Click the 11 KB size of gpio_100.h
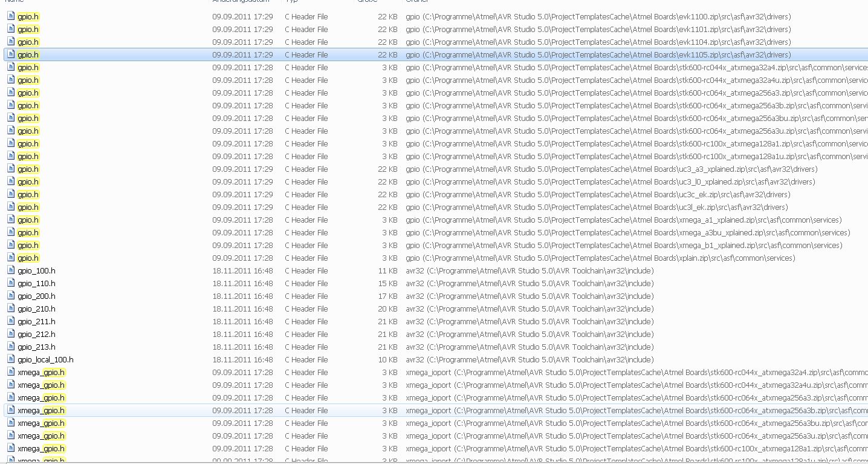 387,270
